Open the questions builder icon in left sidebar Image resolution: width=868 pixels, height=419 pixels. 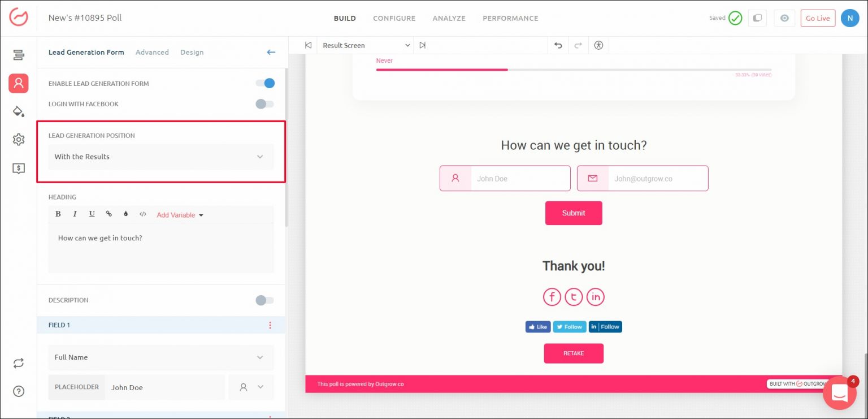pos(18,55)
